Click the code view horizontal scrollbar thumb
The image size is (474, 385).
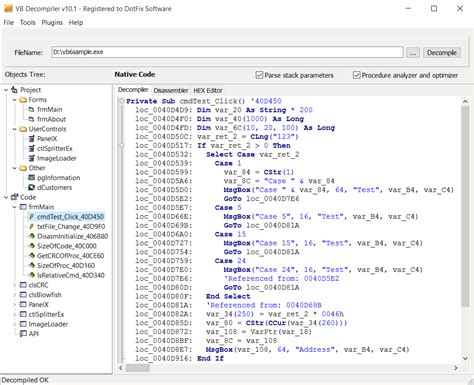[x=137, y=368]
